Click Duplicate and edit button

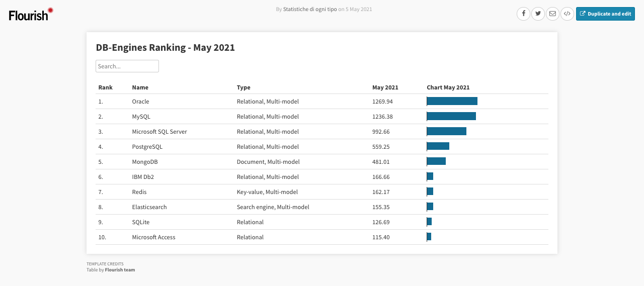tap(605, 14)
